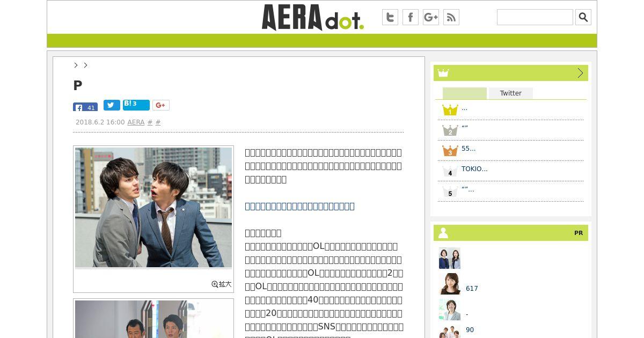Switch to the Twitter ranking tab
644x338 pixels.
pyautogui.click(x=511, y=93)
